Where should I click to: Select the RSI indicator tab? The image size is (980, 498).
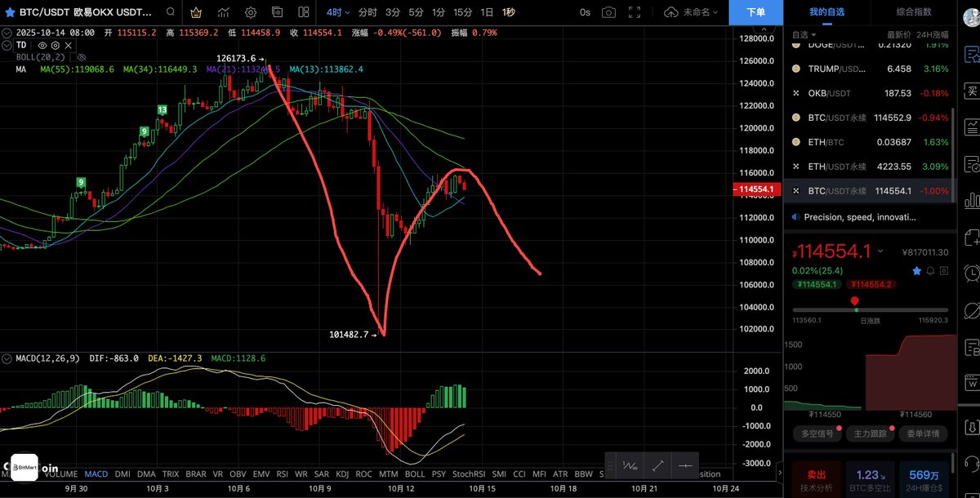tap(283, 474)
